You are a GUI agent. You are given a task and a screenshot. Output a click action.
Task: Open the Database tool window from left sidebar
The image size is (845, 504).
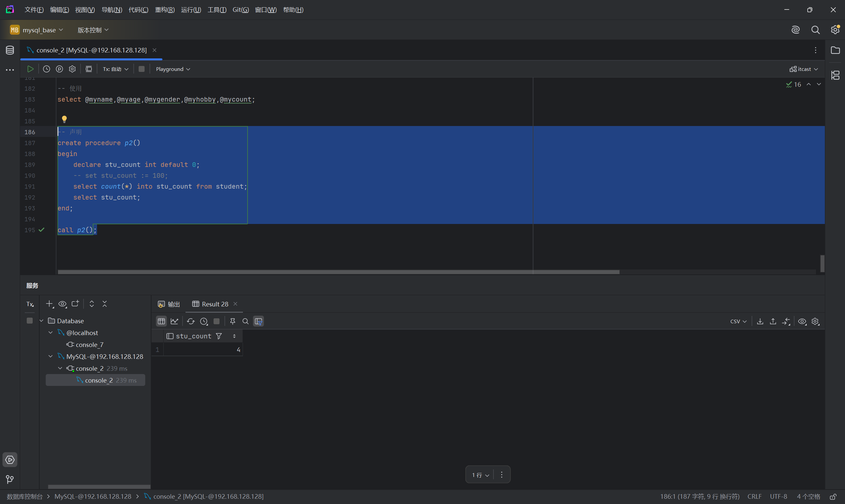[10, 50]
